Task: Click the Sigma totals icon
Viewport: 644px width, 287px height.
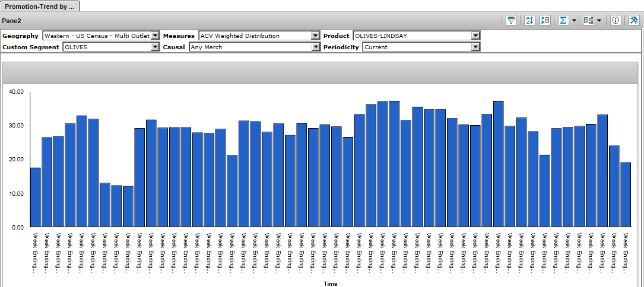Action: [x=563, y=20]
